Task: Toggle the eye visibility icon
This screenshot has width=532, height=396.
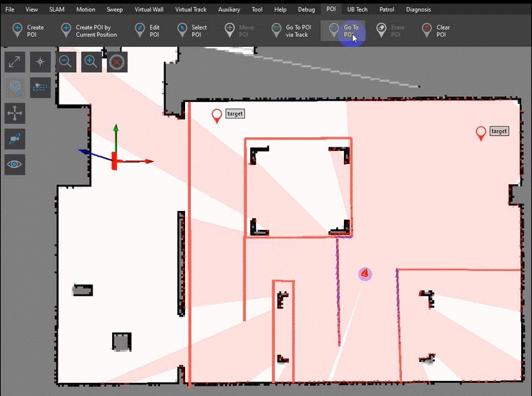Action: [15, 164]
